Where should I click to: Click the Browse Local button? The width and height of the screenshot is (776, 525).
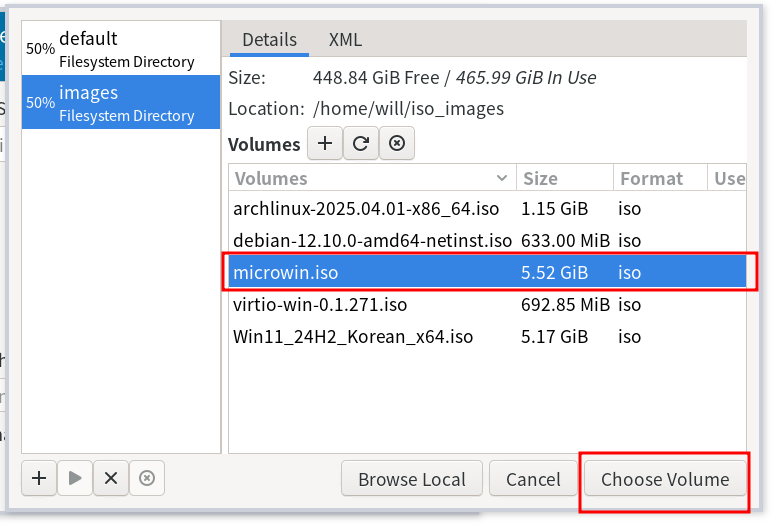coord(412,480)
